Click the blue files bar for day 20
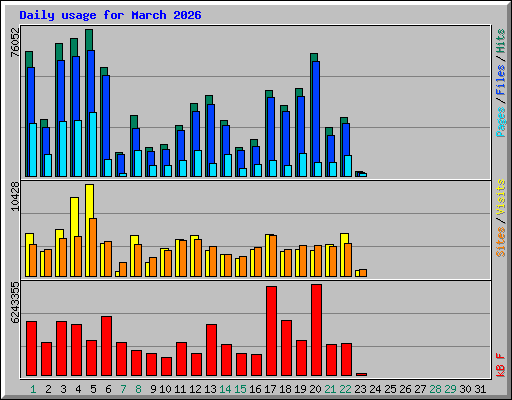 (x=316, y=112)
